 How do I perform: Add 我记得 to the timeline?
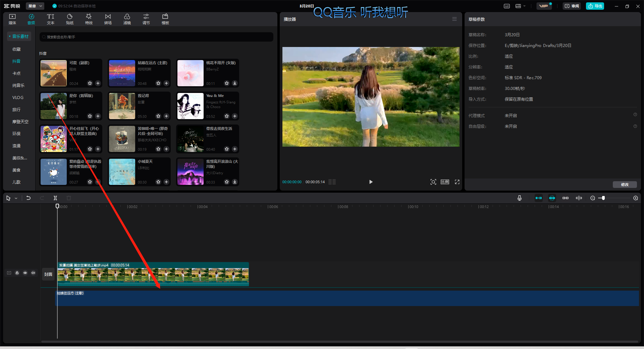point(166,116)
